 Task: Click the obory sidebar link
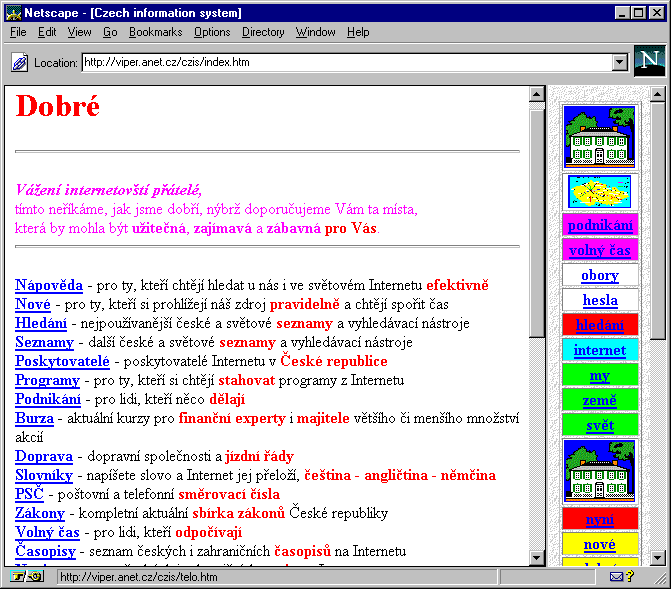pos(600,275)
